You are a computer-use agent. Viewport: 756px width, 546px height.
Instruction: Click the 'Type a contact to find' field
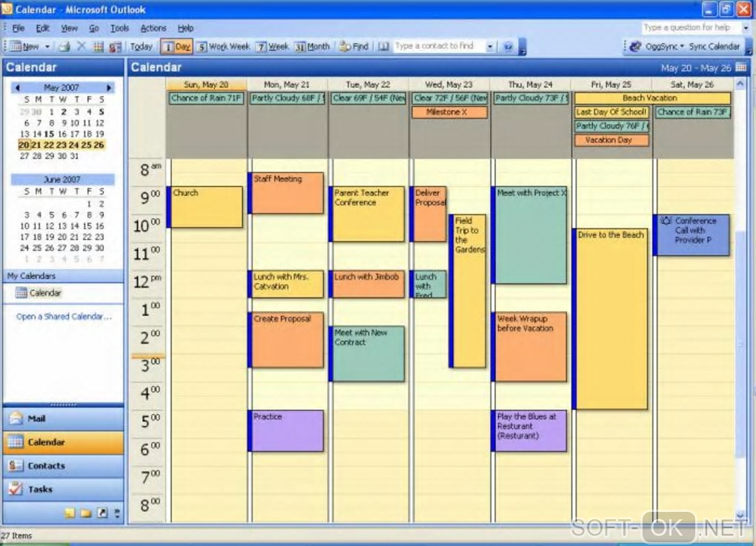(438, 46)
